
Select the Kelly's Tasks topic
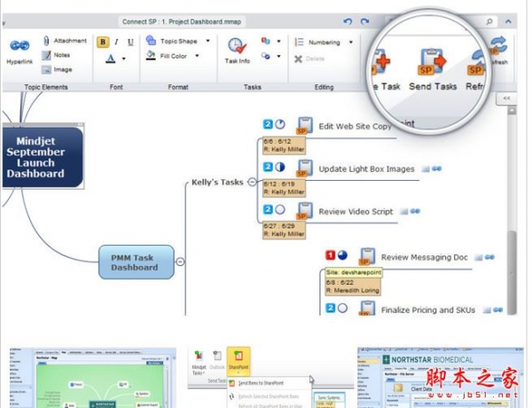pyautogui.click(x=217, y=183)
